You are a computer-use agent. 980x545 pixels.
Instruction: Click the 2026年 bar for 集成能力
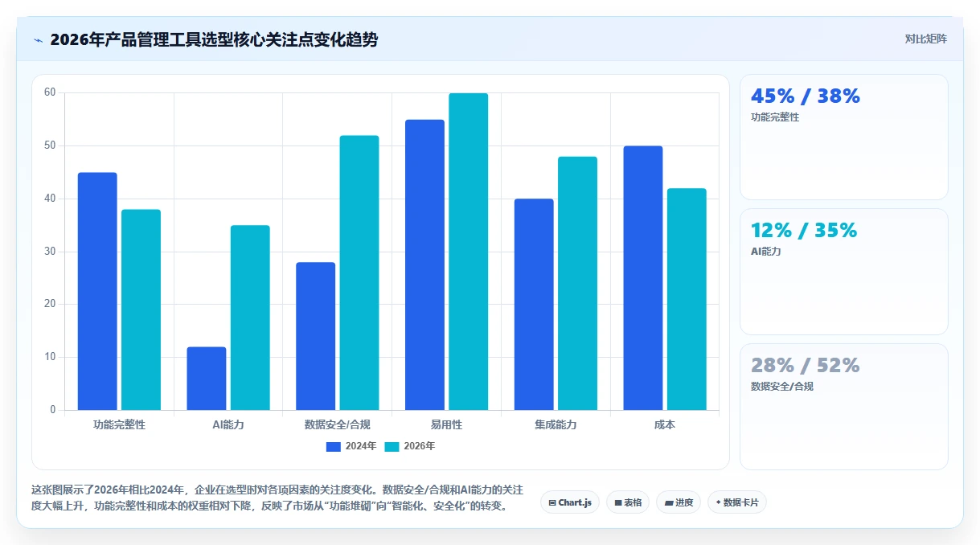coord(577,283)
